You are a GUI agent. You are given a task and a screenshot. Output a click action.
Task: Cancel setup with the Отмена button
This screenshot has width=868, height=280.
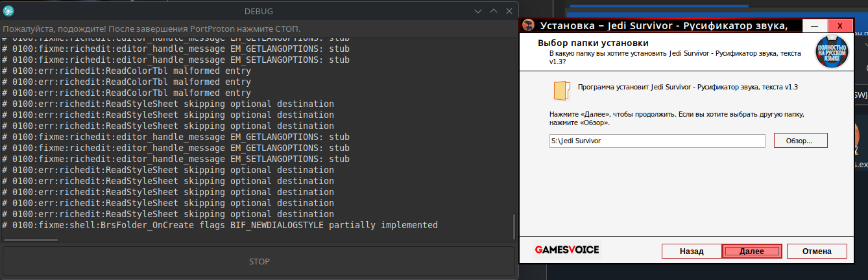tap(817, 251)
